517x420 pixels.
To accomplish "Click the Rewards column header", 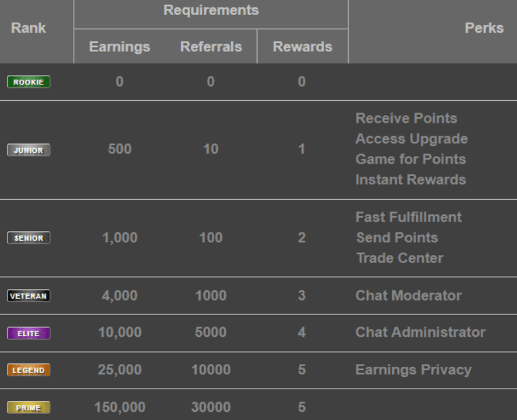I will tap(302, 47).
